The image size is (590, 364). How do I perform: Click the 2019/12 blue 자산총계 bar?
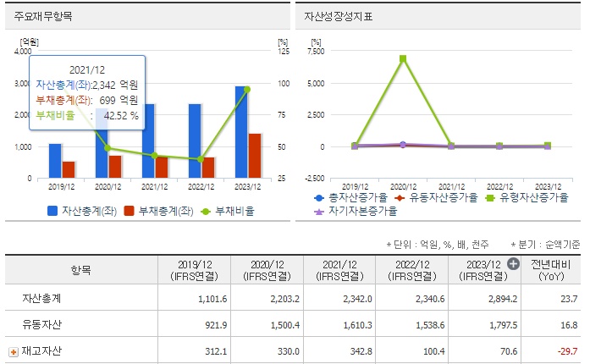[55, 161]
